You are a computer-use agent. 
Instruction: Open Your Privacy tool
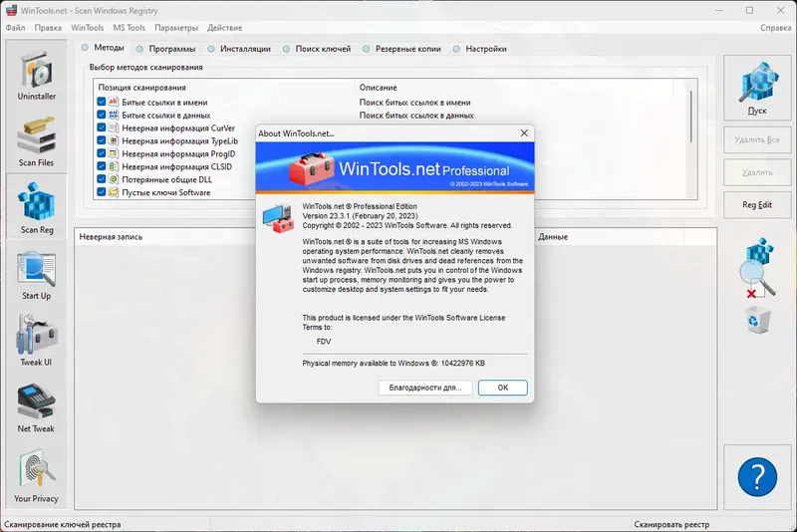36,475
